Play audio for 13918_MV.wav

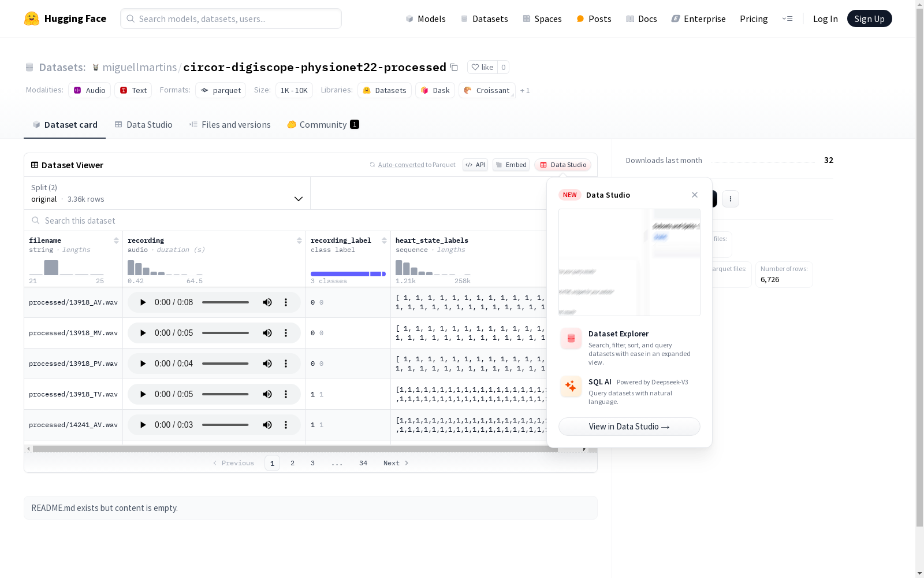tap(143, 333)
